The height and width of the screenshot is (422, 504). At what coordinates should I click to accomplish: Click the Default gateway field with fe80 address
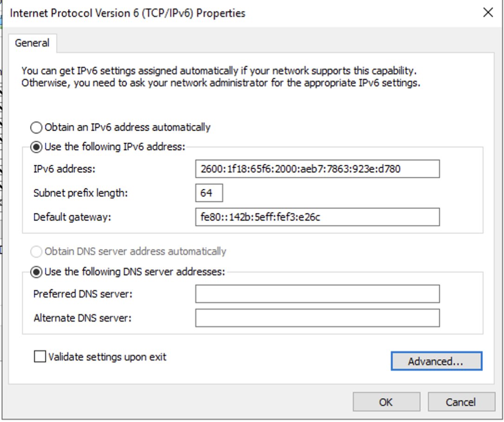pos(317,217)
